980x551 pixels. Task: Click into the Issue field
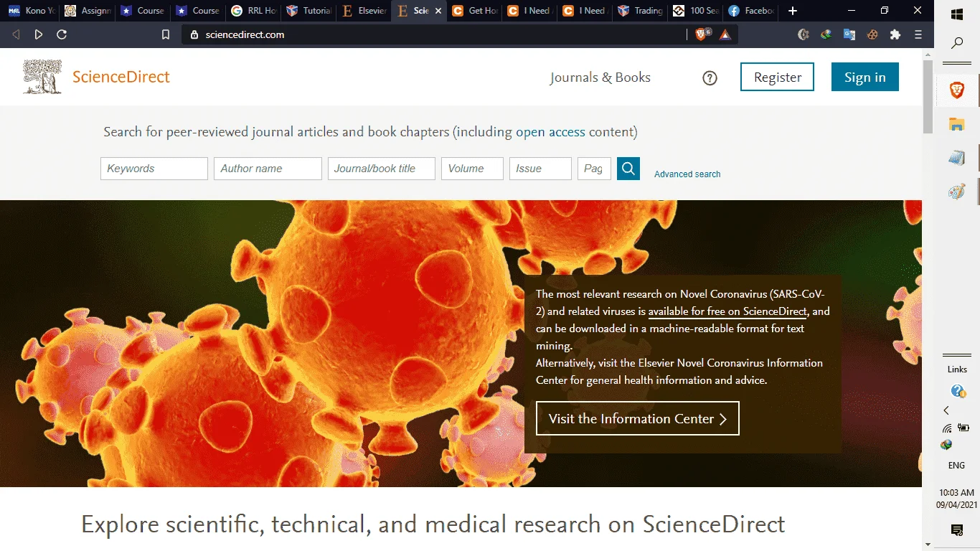point(540,169)
